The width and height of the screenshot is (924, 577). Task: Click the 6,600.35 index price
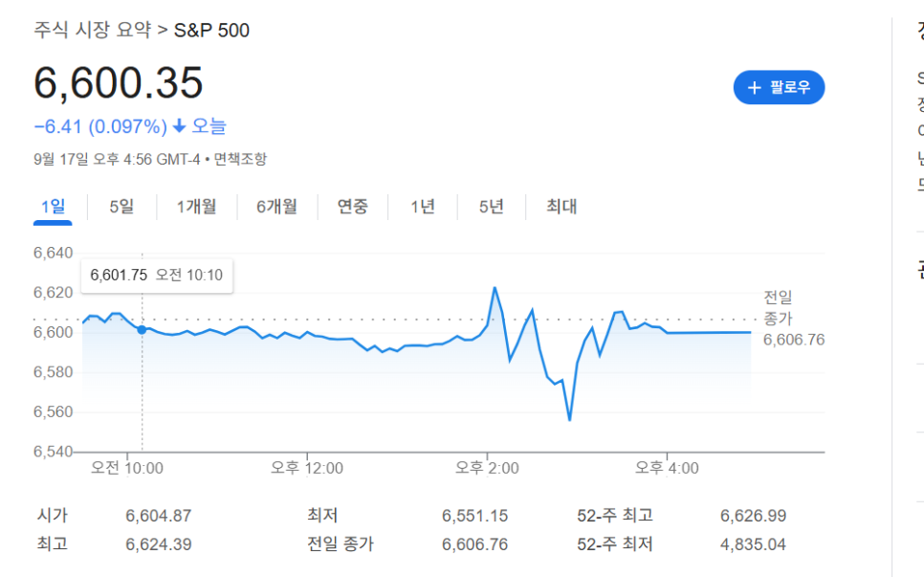pyautogui.click(x=119, y=82)
